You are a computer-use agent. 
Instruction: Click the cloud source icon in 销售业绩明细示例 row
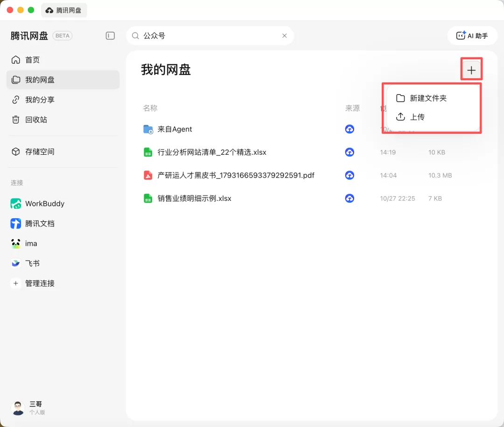click(x=350, y=199)
